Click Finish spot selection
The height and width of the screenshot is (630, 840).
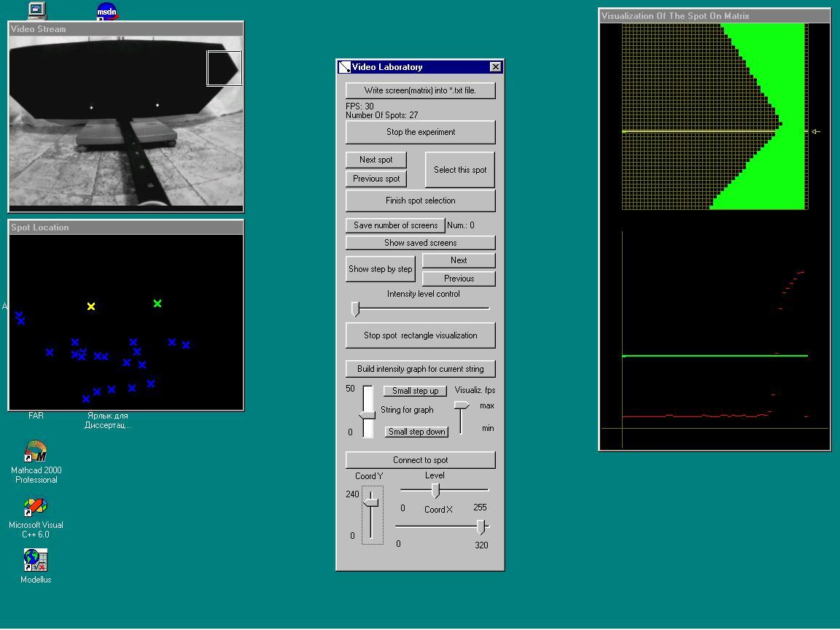[420, 201]
